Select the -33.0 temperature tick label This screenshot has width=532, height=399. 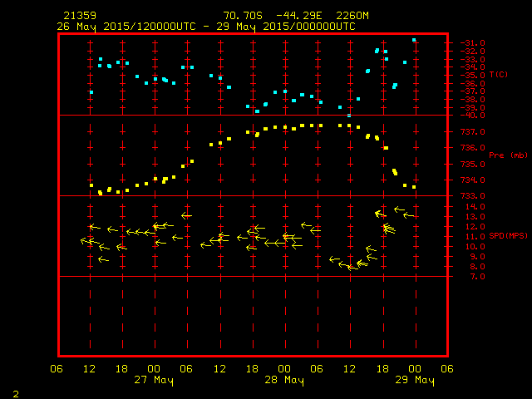coord(473,60)
